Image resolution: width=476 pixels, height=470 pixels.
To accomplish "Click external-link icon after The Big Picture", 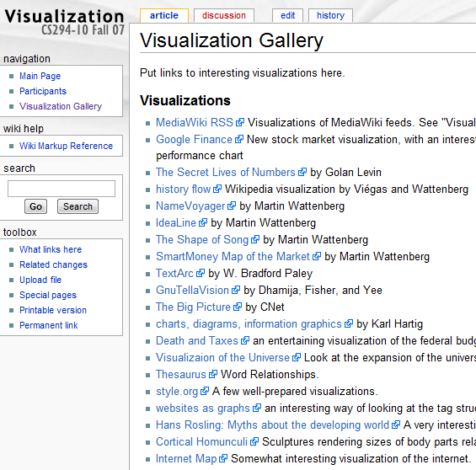I will [x=238, y=307].
